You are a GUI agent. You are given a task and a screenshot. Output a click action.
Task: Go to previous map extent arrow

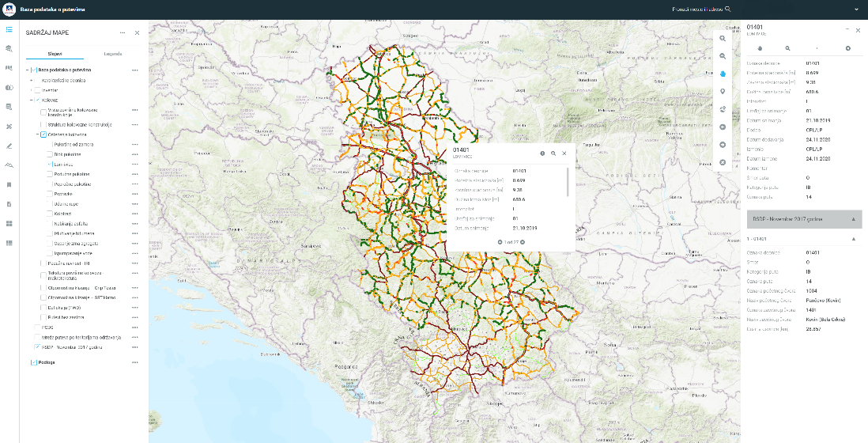tap(723, 127)
